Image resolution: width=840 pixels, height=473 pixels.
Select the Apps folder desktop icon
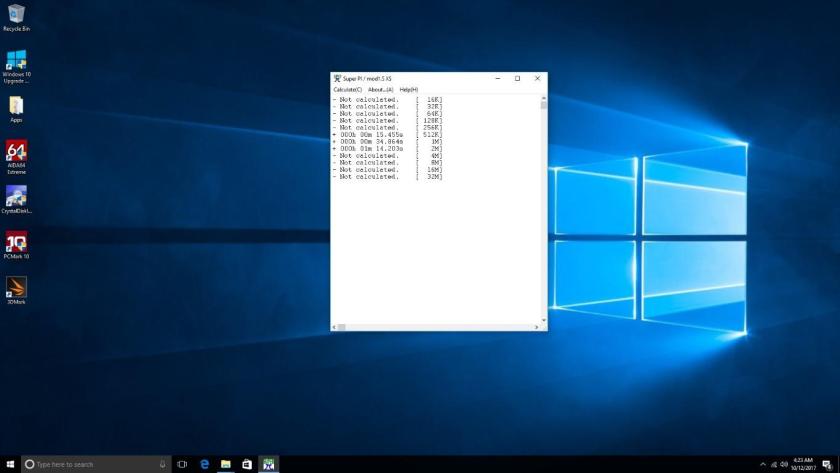click(16, 109)
